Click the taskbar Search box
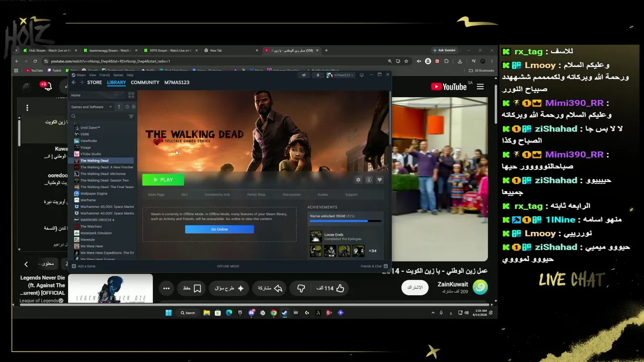This screenshot has height=362, width=644. pos(188,313)
